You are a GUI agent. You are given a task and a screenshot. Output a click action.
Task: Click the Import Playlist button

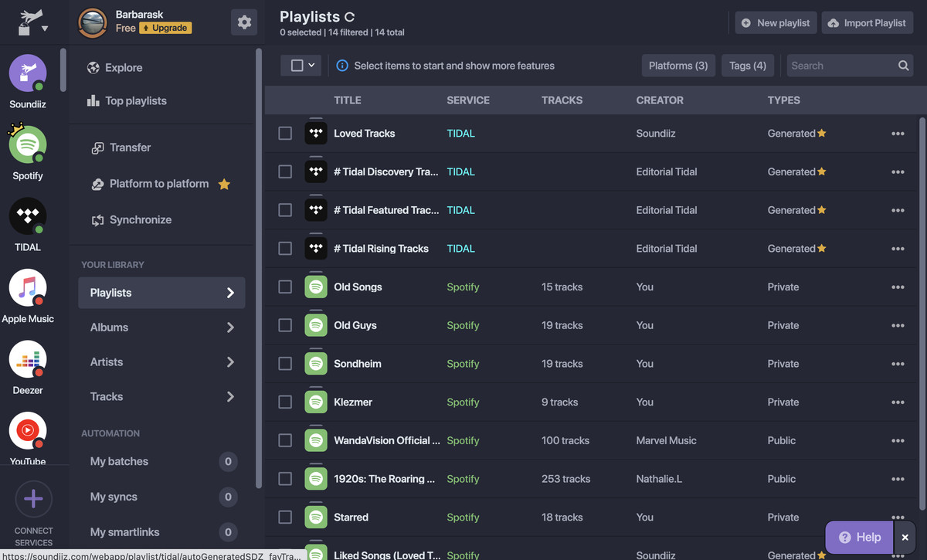[868, 23]
